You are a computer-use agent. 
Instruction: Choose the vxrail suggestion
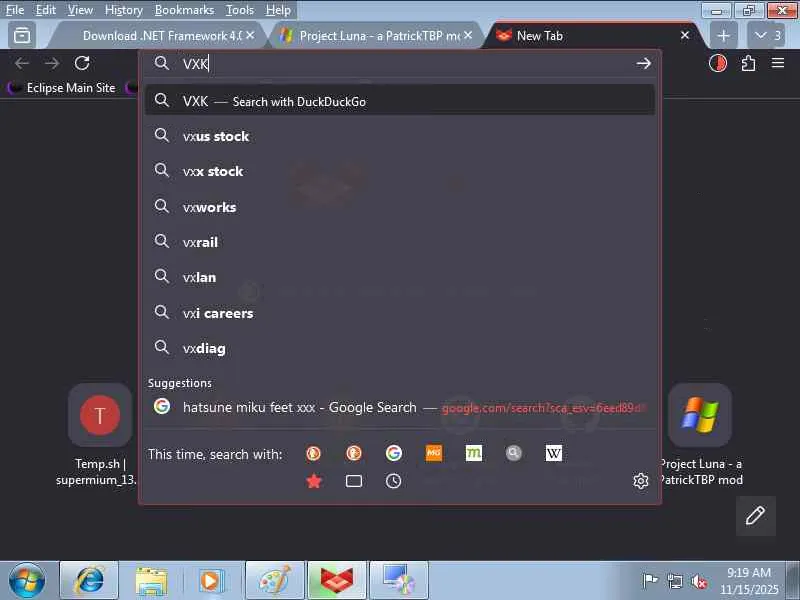tap(400, 242)
